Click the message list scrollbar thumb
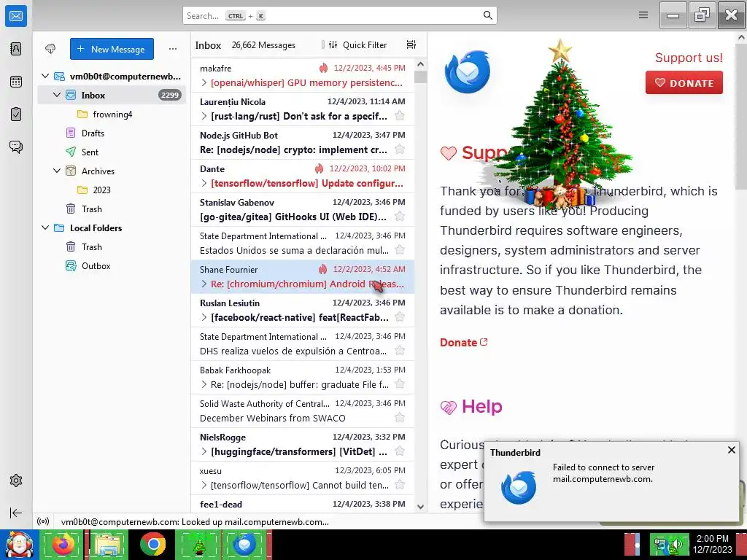 pyautogui.click(x=420, y=77)
